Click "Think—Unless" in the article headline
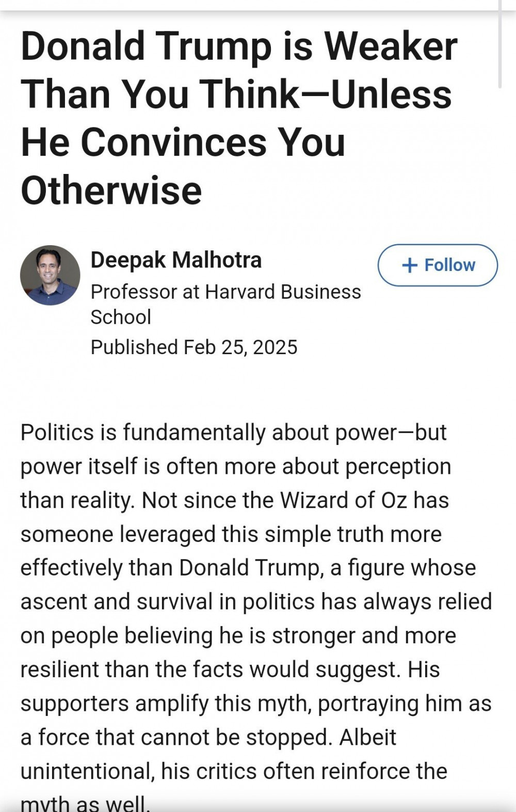Screen dimensions: 516x812 (326, 94)
